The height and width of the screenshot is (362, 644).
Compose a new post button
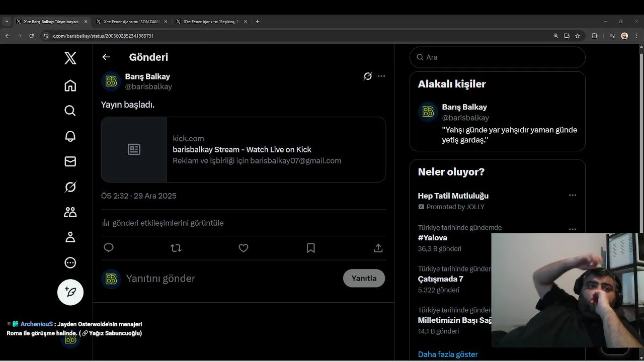pos(70,292)
